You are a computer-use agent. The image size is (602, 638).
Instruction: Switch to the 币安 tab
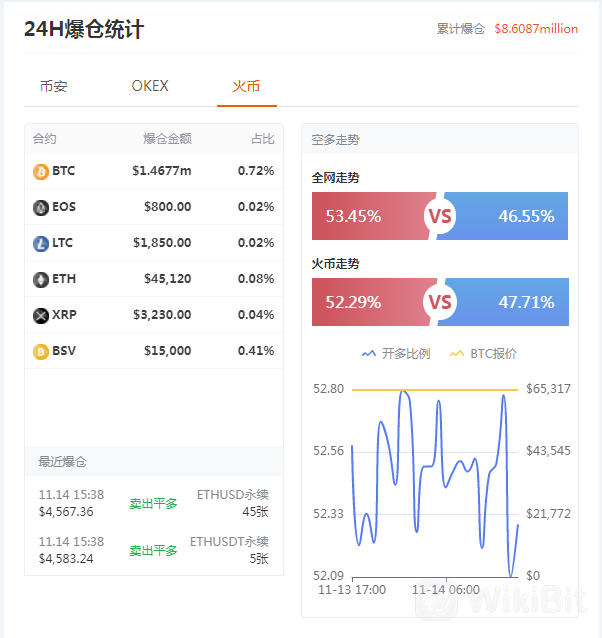click(54, 86)
